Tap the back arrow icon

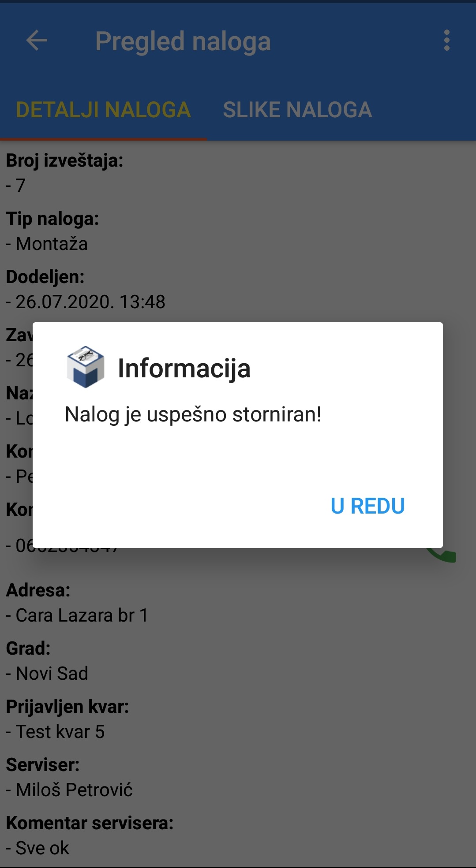[x=37, y=41]
